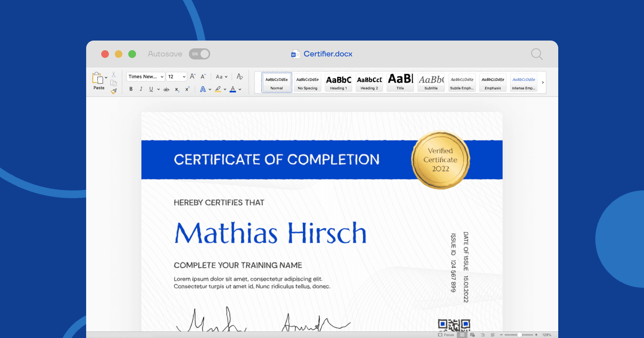This screenshot has width=644, height=338.
Task: Open the search magnifier in title bar
Action: [x=537, y=54]
